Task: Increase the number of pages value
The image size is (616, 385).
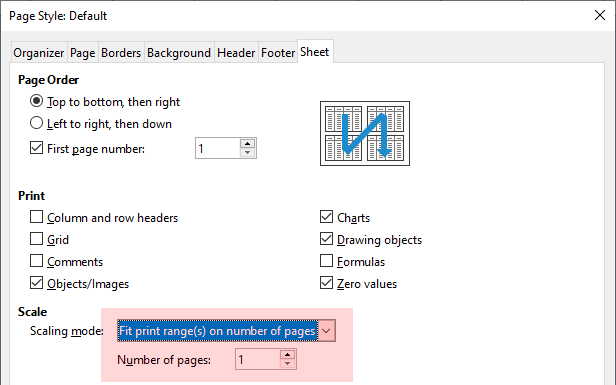Action: (x=288, y=355)
